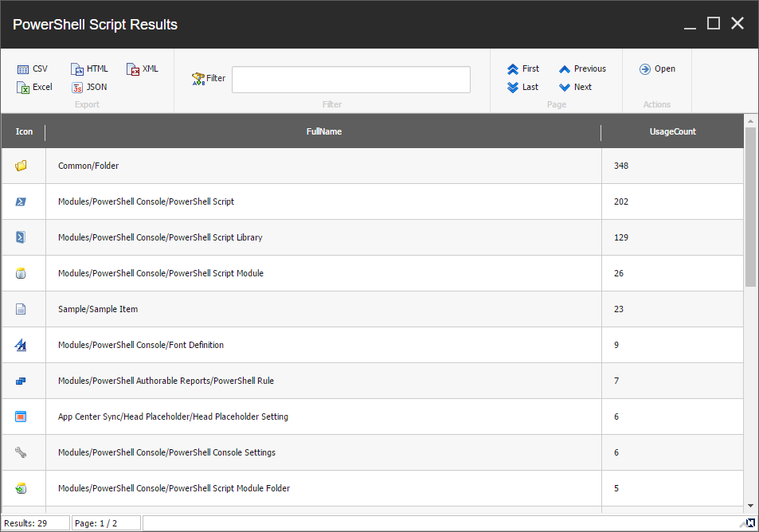Click the PowerShell Script Library row icon
Viewport: 759px width, 532px height.
(21, 237)
